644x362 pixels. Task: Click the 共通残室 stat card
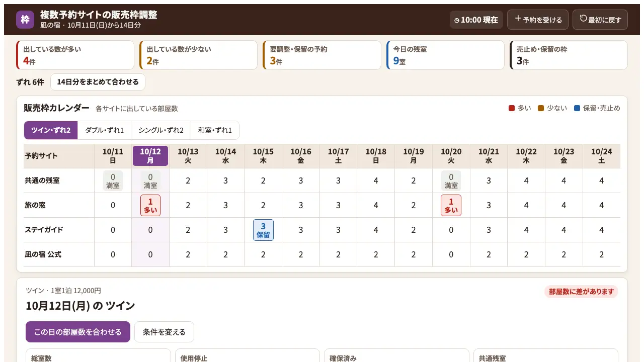[x=546, y=355]
